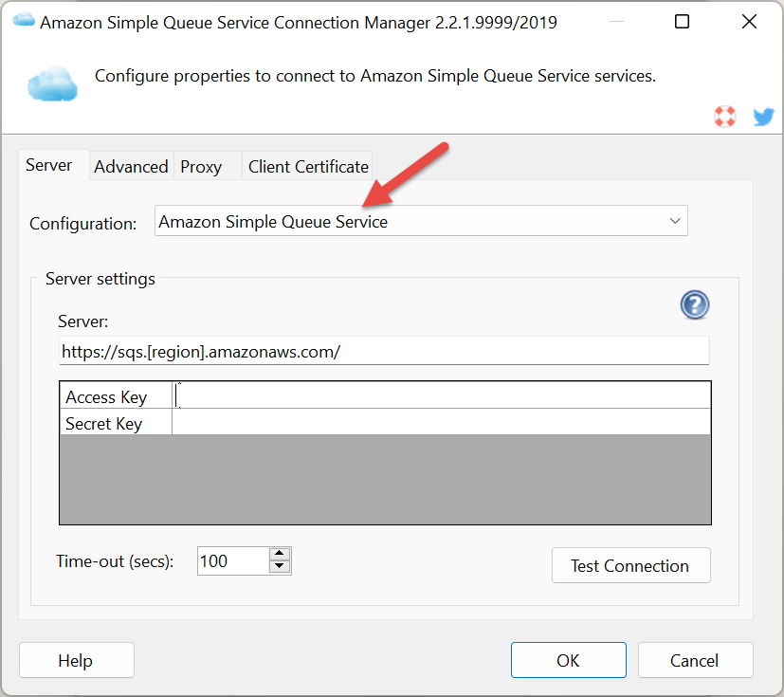Minimize the Connection Manager window
The width and height of the screenshot is (784, 697).
pyautogui.click(x=616, y=22)
